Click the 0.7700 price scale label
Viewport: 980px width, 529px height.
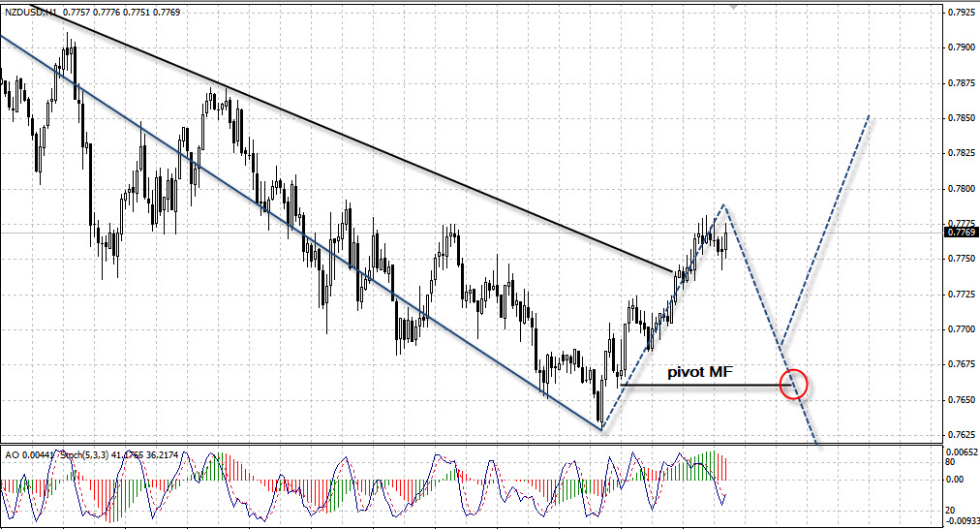click(x=961, y=329)
